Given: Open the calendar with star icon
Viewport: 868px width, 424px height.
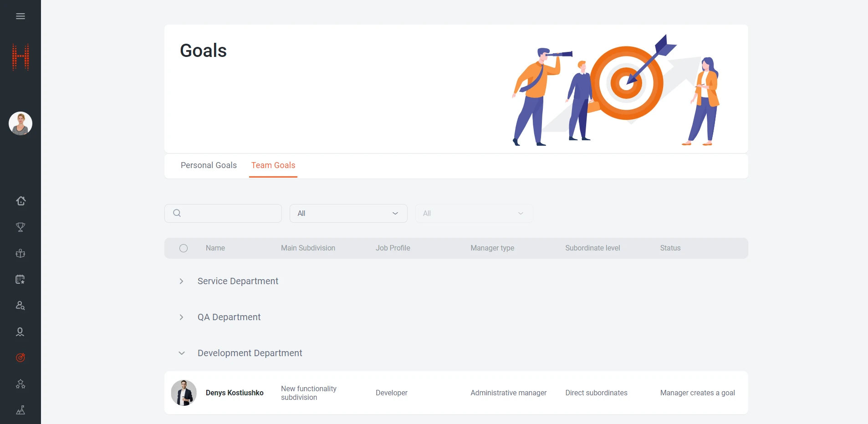Looking at the screenshot, I should pos(20,279).
